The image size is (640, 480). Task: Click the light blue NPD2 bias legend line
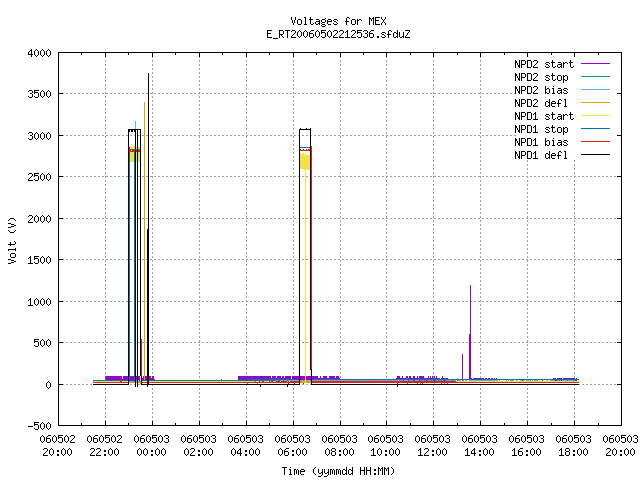[596, 90]
